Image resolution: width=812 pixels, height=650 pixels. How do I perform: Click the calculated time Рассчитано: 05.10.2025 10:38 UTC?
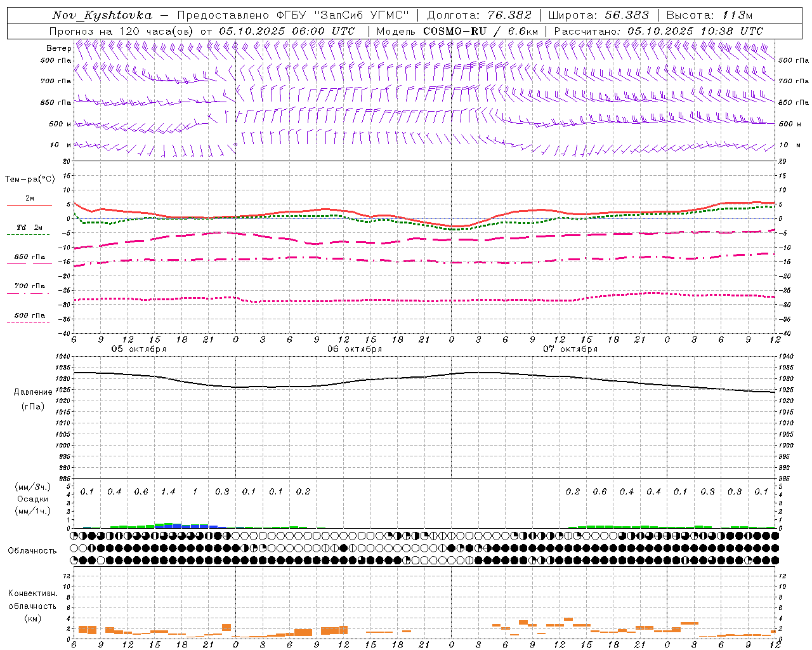[658, 31]
